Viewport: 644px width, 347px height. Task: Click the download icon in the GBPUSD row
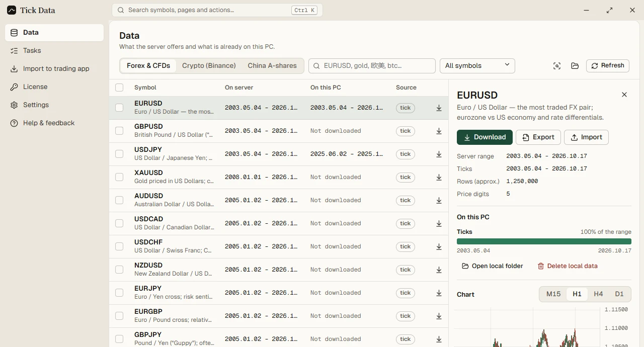tap(439, 131)
